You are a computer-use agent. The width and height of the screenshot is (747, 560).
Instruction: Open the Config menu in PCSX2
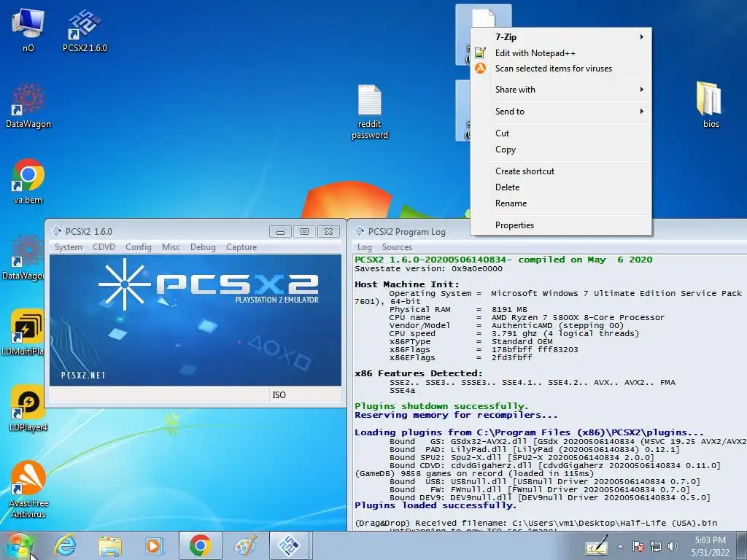point(139,247)
